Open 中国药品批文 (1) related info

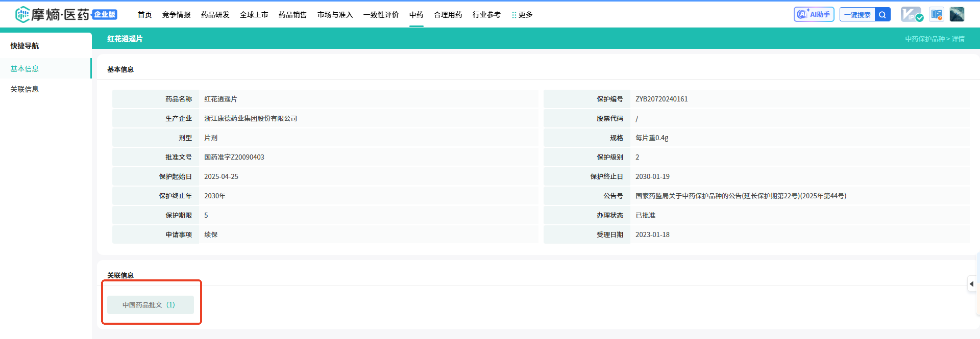tap(151, 305)
